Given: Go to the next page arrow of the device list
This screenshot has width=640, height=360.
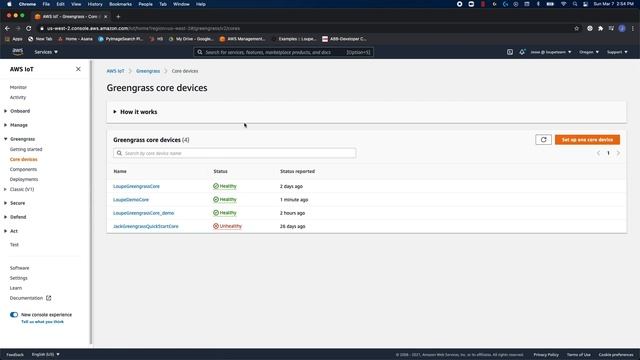Looking at the screenshot, I should 618,153.
